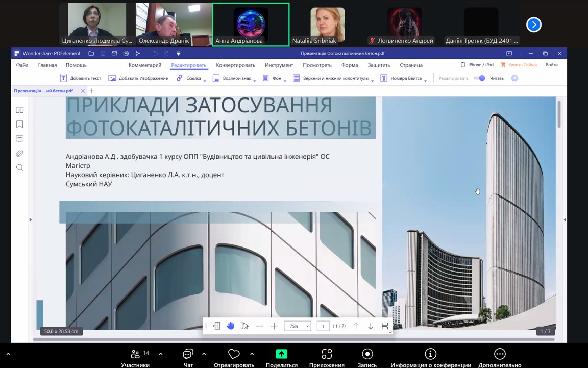This screenshot has height=370, width=588.
Task: Open the search magnifier in the sidebar
Action: pos(20,168)
